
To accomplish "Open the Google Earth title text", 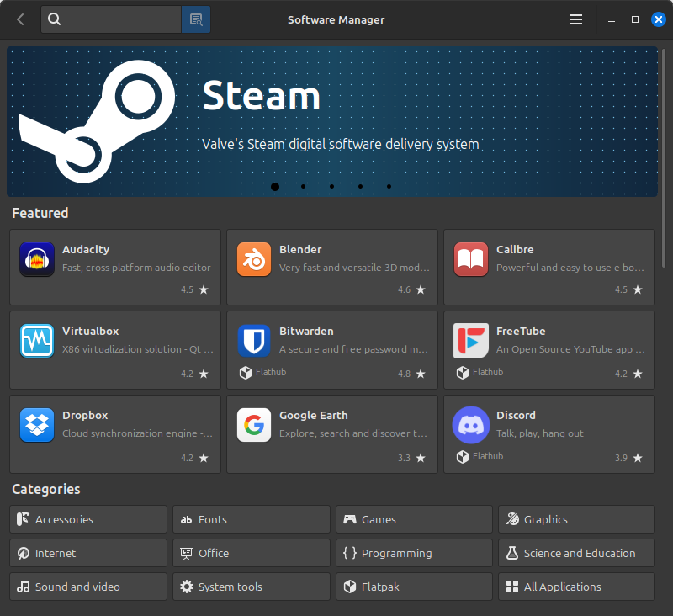I will click(x=314, y=415).
